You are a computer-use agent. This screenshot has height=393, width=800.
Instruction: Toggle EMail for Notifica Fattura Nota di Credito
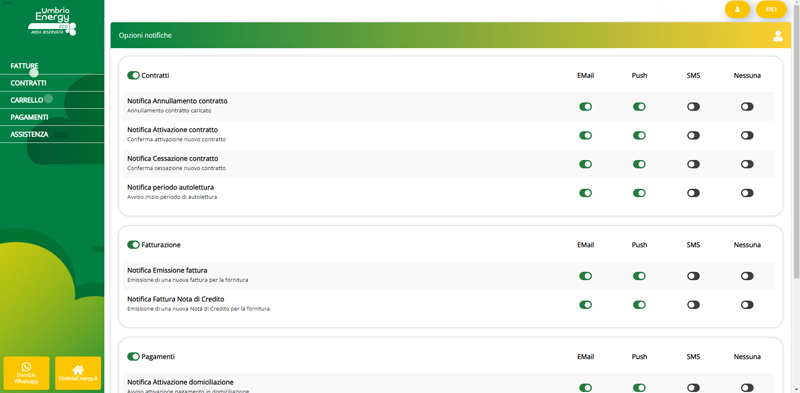(585, 305)
